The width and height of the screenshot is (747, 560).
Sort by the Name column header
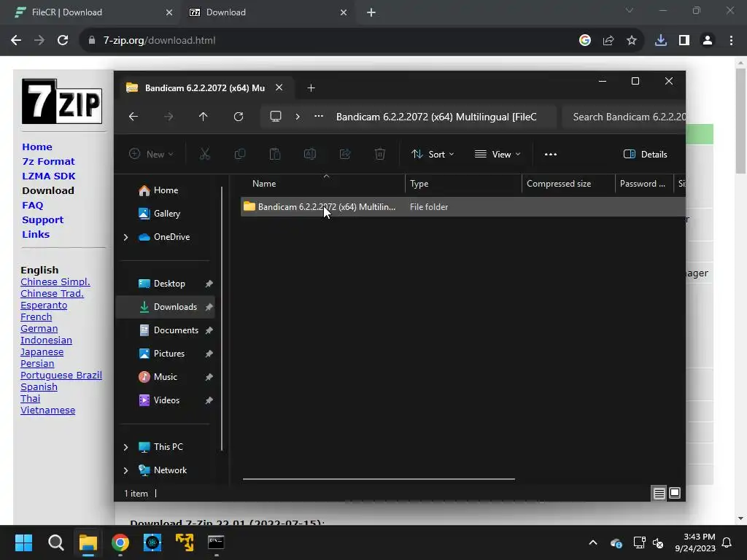(x=264, y=184)
